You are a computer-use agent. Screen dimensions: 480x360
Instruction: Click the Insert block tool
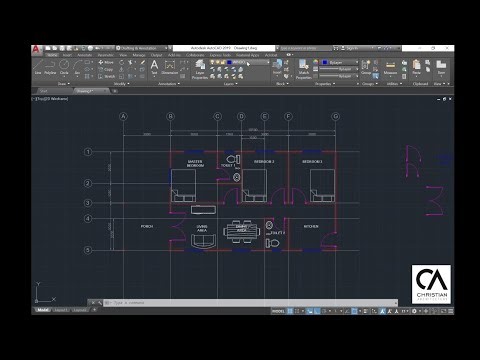click(277, 67)
